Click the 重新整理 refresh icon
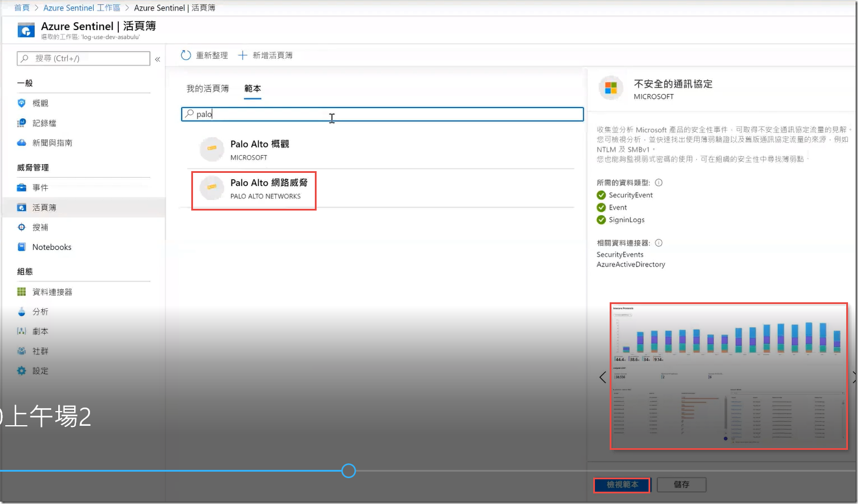The height and width of the screenshot is (504, 858). pos(186,55)
